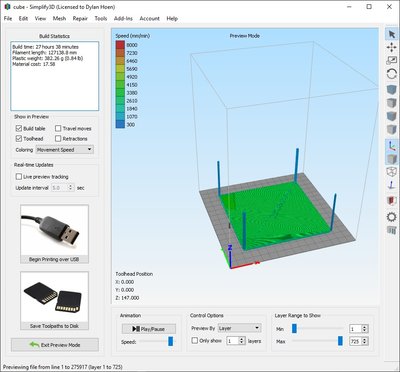Check the Only show layers checkbox
Screen dimensions: 400x372
[x=195, y=341]
